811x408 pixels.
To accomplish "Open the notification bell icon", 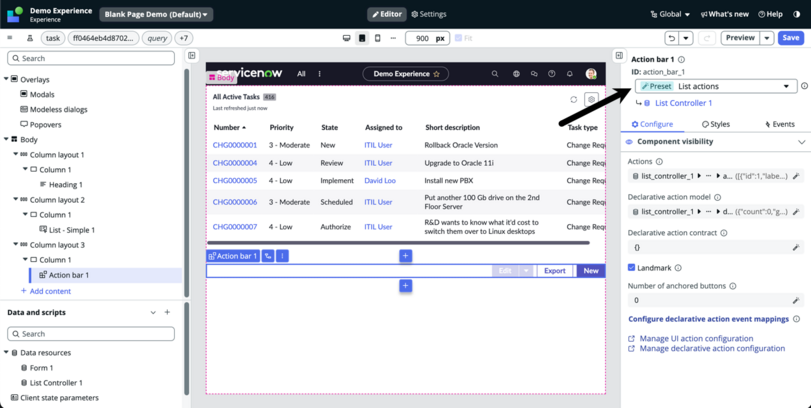I will tap(569, 74).
